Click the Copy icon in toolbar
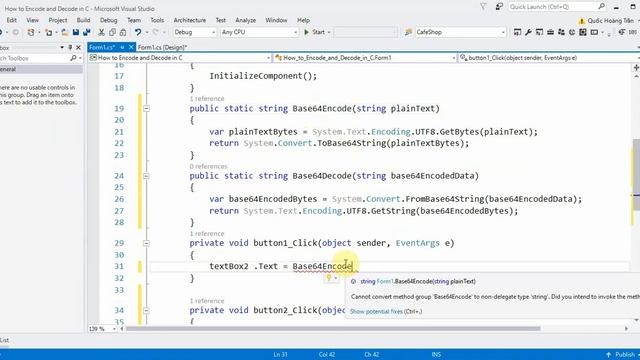Screen dimensions: 640x360 point(112,32)
